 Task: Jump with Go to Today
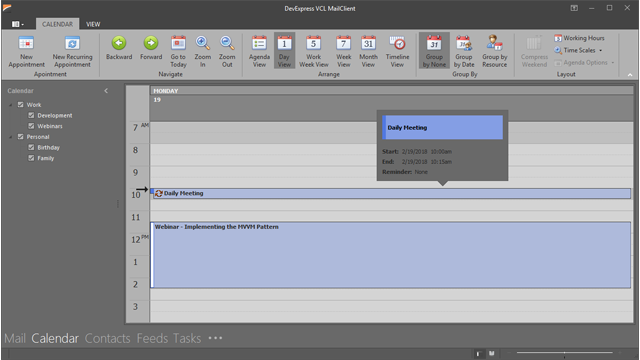point(178,51)
